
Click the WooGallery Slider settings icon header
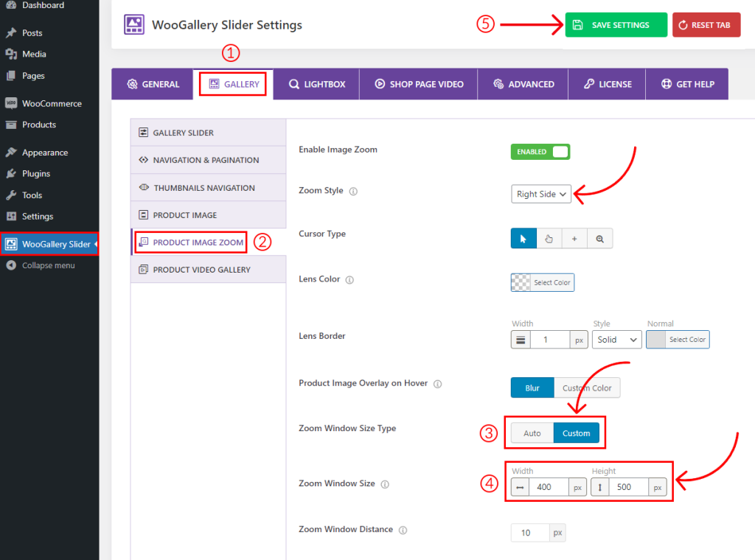(x=133, y=24)
